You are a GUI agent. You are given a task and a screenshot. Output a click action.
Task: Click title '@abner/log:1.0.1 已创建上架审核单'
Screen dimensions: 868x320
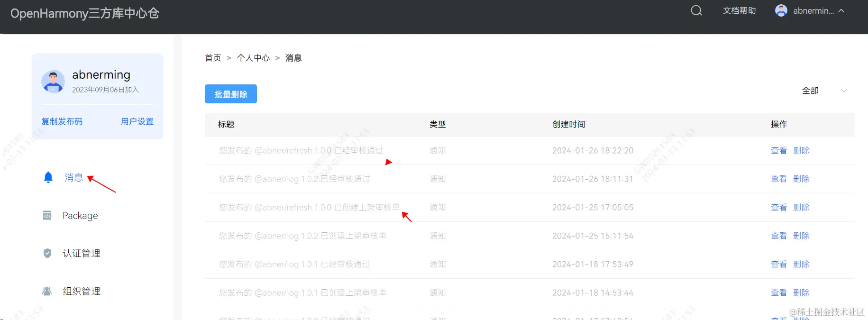pyautogui.click(x=302, y=293)
